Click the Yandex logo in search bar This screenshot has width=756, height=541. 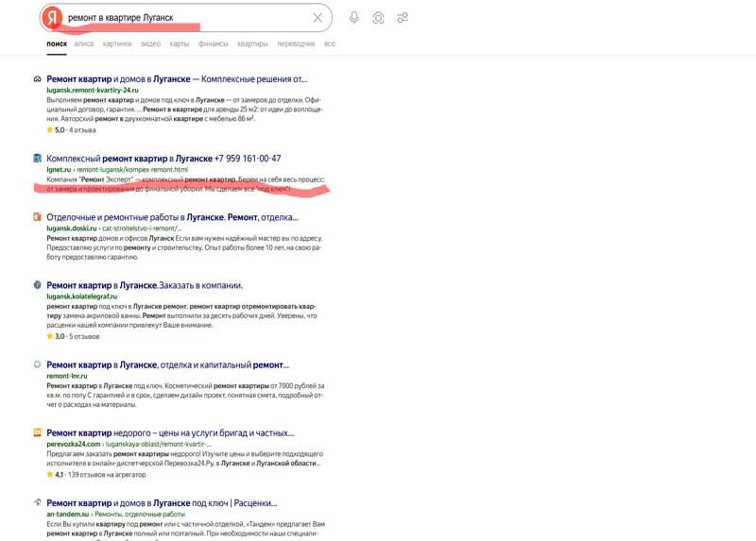click(x=52, y=18)
